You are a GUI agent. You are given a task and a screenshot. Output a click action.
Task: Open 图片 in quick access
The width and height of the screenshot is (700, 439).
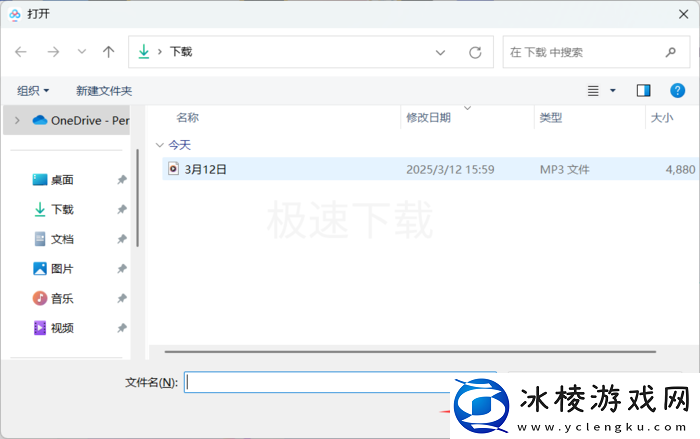(x=62, y=268)
